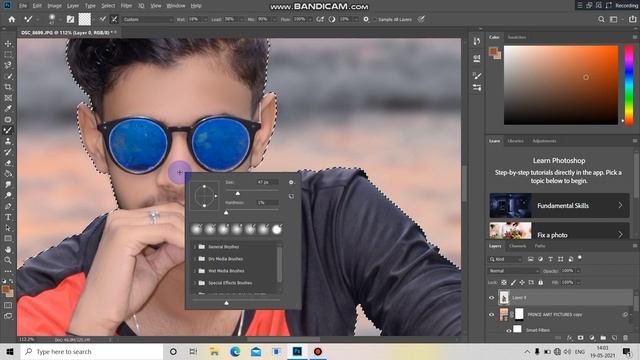This screenshot has height=360, width=640.
Task: Select the Eraser tool
Action: pos(8,163)
